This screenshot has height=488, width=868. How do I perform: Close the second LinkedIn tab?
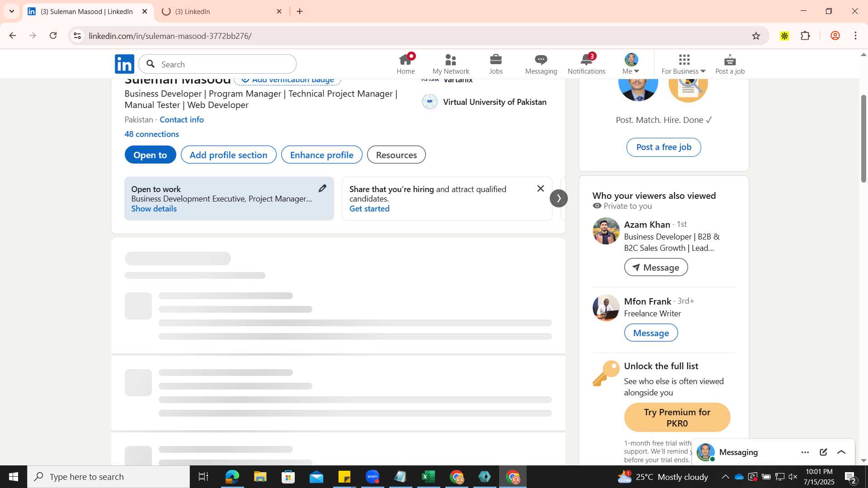pyautogui.click(x=279, y=12)
